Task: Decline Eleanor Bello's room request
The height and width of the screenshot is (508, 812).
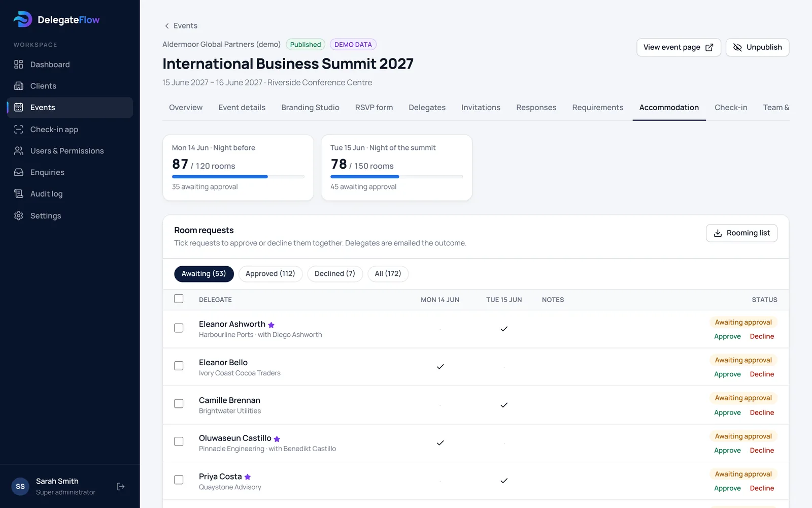Action: click(x=762, y=374)
